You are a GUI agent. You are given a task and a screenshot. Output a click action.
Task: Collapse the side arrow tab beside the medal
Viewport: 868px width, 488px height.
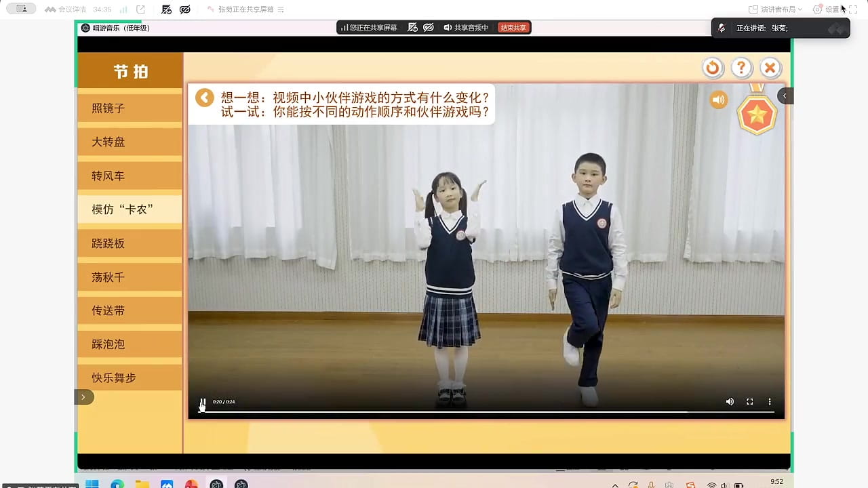tap(785, 96)
